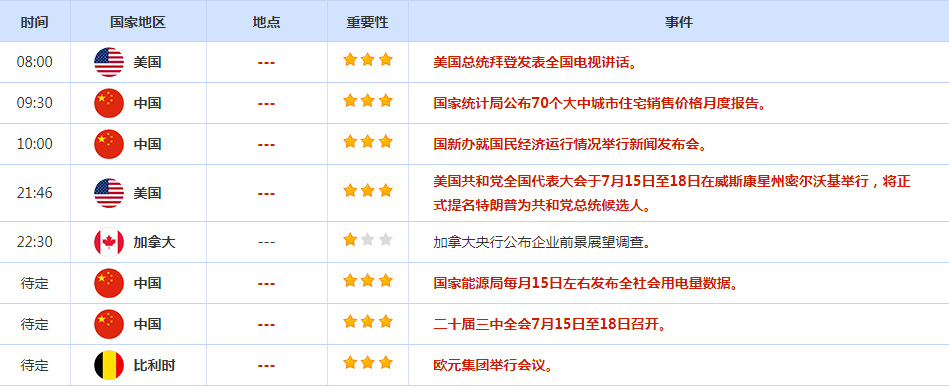Click 美国 in the 21:46 row
Viewport: 949px width, 388px height.
147,194
